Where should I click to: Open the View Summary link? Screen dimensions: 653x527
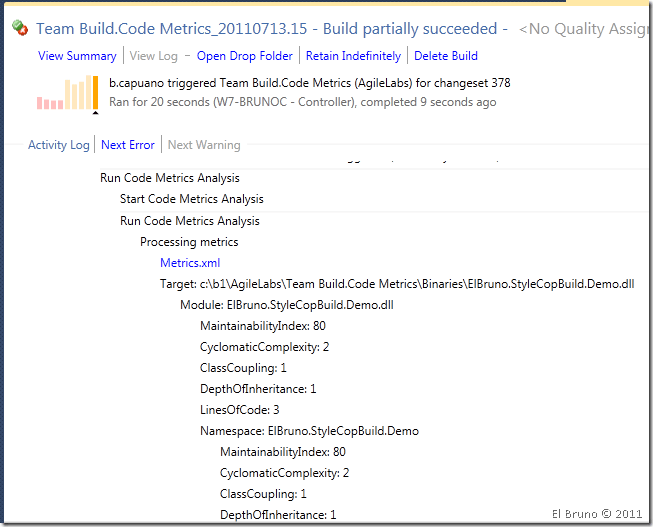77,56
